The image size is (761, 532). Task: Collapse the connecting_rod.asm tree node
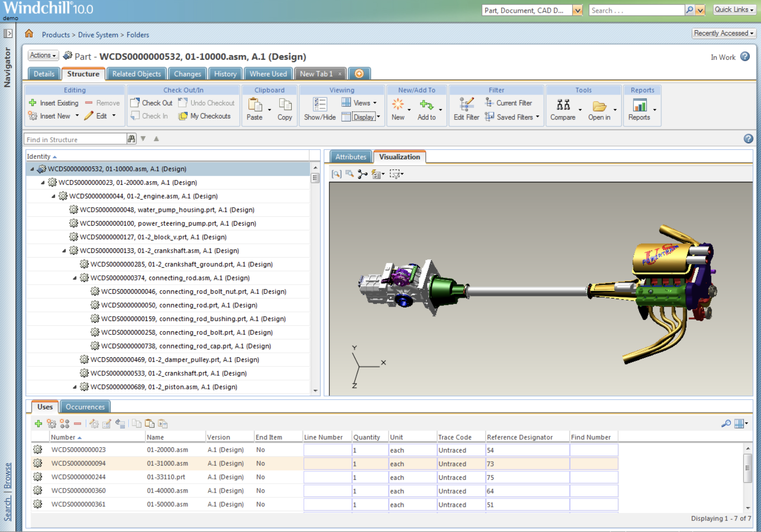[75, 278]
